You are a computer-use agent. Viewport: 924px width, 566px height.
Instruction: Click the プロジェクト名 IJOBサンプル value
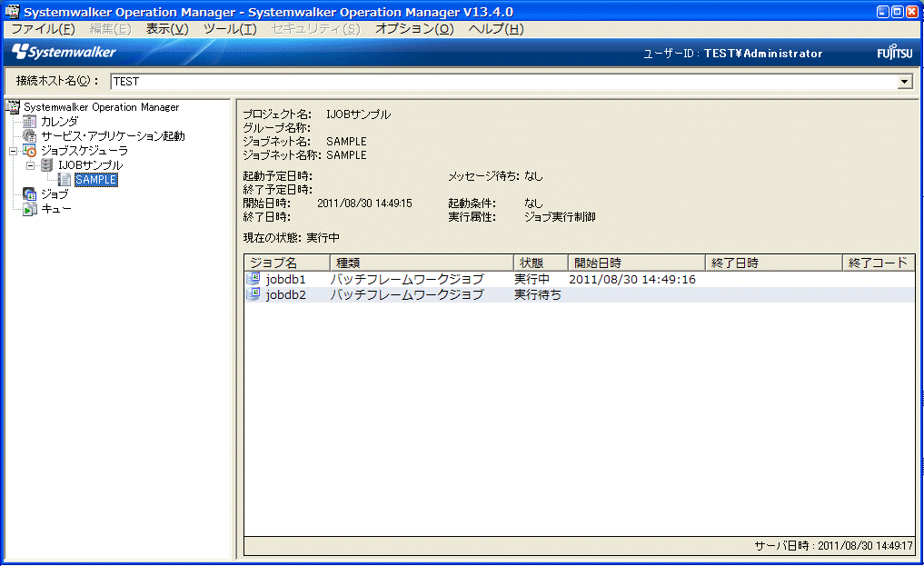click(x=358, y=114)
